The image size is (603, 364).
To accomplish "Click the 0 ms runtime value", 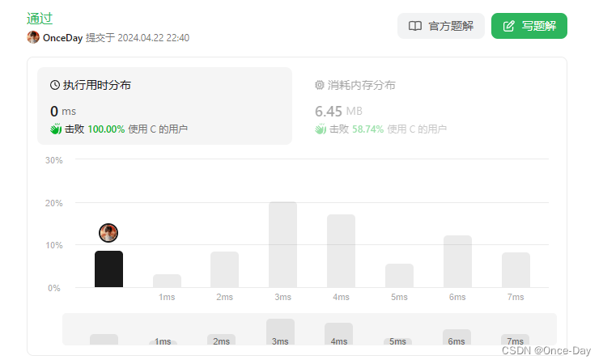I will point(63,112).
